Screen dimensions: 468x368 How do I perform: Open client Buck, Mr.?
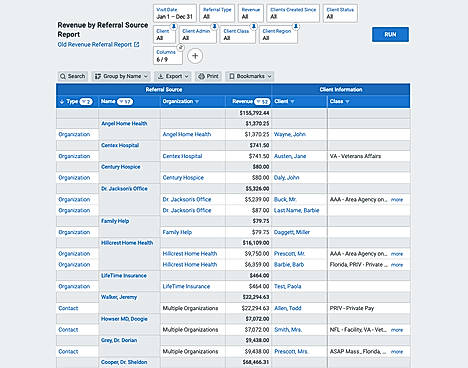(x=285, y=199)
